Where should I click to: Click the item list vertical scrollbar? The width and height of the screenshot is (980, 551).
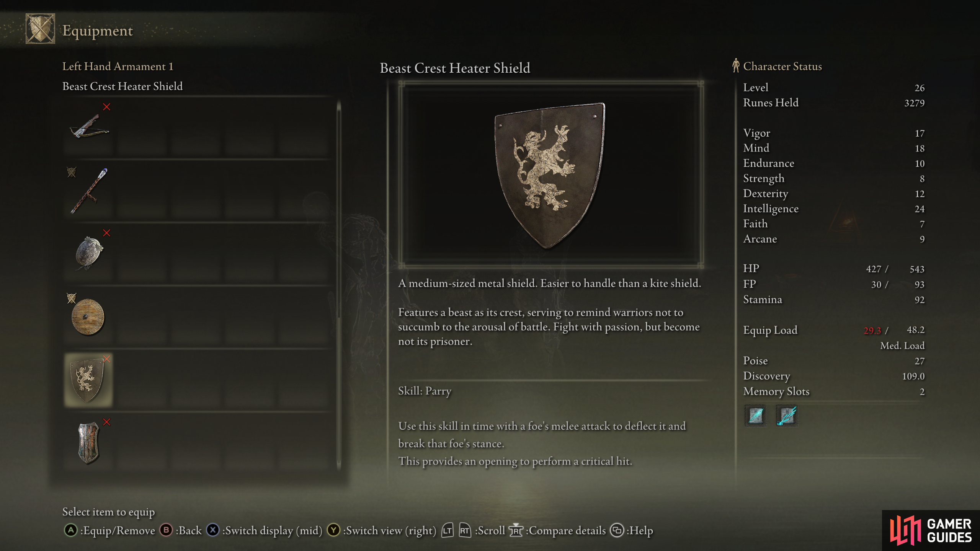coord(339,285)
